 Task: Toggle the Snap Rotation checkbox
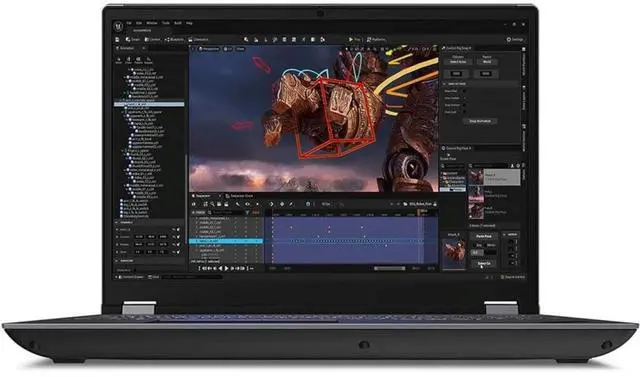pos(464,105)
